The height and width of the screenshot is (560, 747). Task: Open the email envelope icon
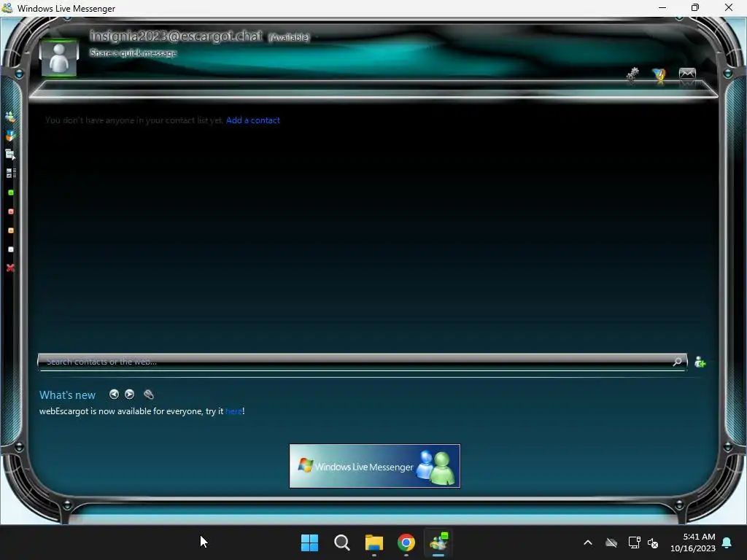click(687, 75)
